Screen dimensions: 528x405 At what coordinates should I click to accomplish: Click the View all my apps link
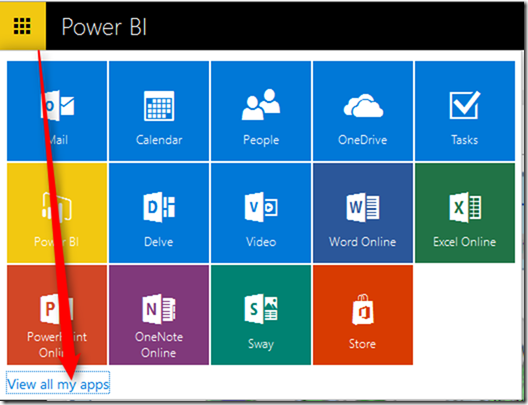pos(58,384)
